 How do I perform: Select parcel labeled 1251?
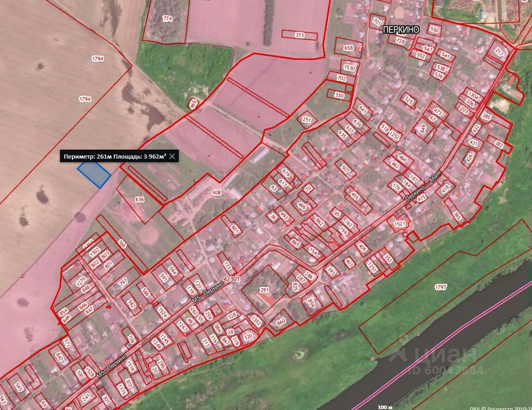pyautogui.click(x=372, y=267)
